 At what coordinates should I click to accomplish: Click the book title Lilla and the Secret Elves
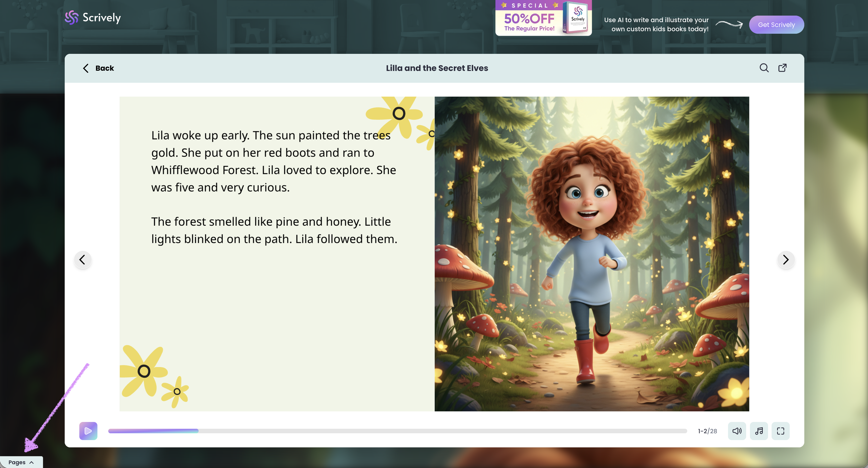click(437, 68)
